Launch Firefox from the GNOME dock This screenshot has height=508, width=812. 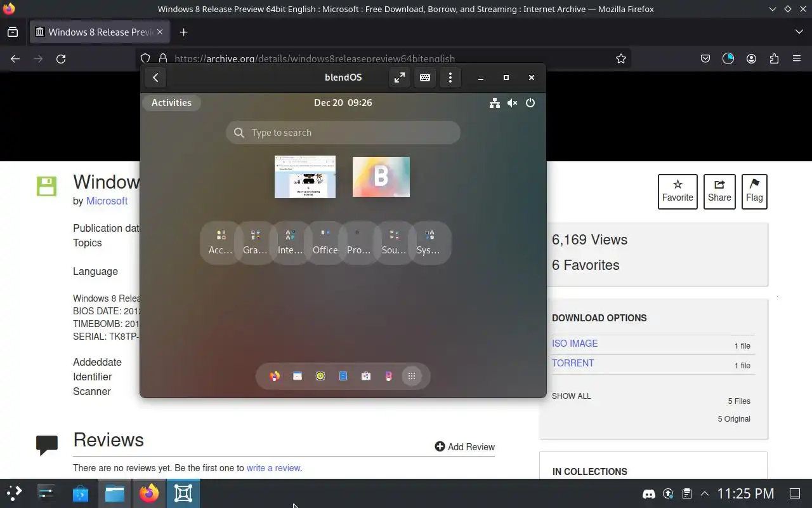pos(275,376)
